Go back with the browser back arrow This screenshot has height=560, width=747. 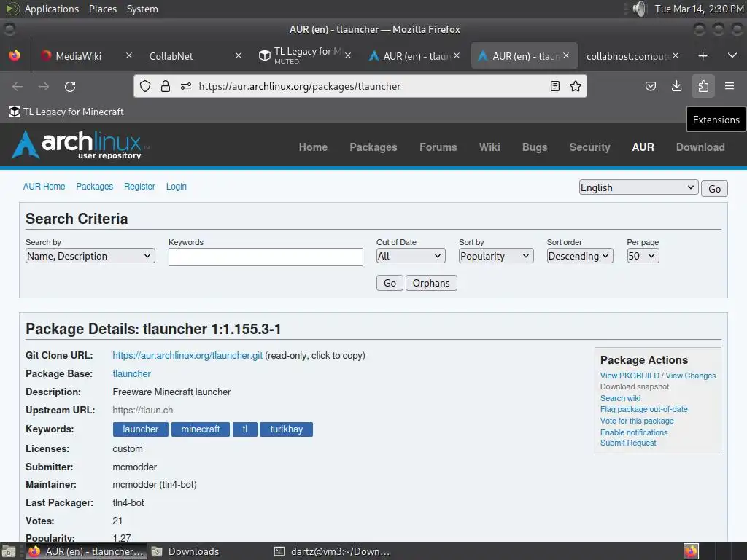pyautogui.click(x=18, y=86)
